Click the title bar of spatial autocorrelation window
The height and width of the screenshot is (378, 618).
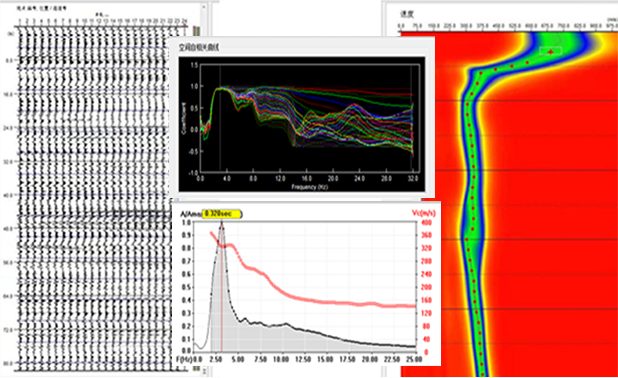point(302,47)
